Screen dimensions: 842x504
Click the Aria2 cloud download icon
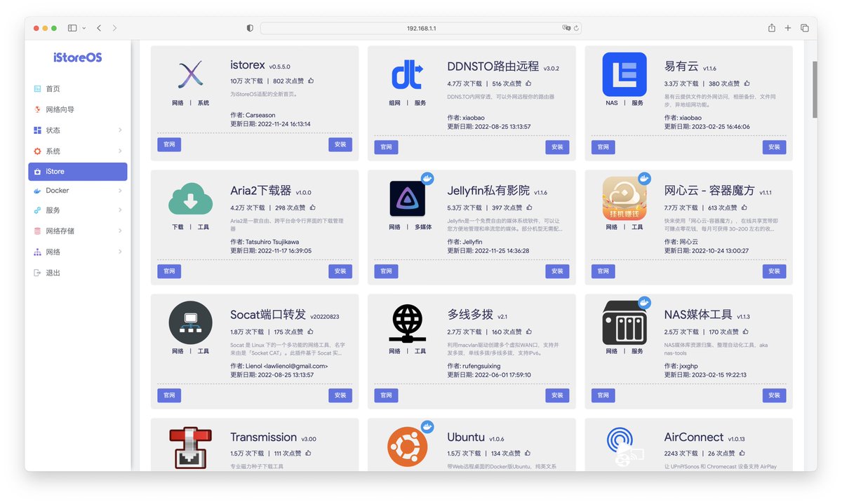coord(190,198)
